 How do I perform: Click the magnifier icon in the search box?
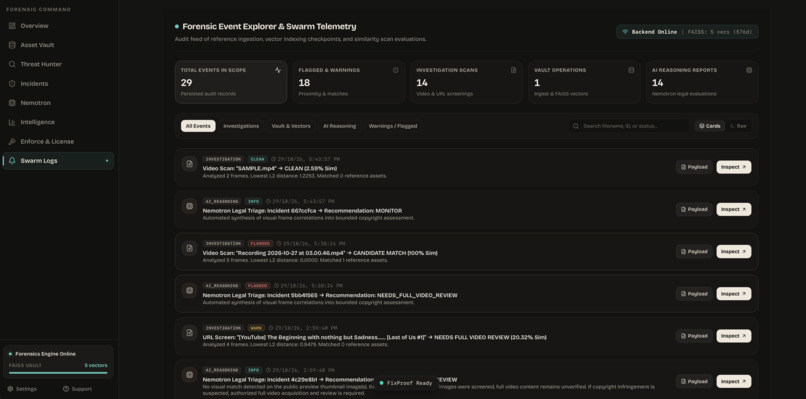(576, 126)
